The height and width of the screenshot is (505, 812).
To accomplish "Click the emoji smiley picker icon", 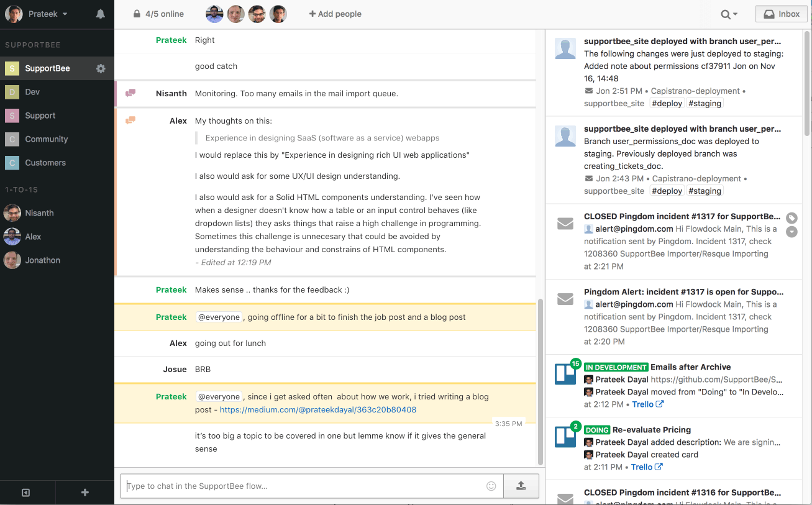I will (491, 486).
